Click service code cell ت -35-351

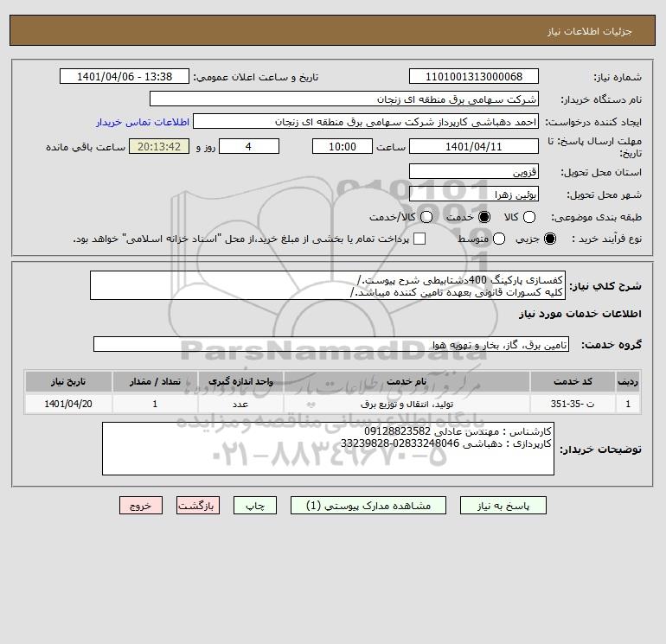coord(573,404)
